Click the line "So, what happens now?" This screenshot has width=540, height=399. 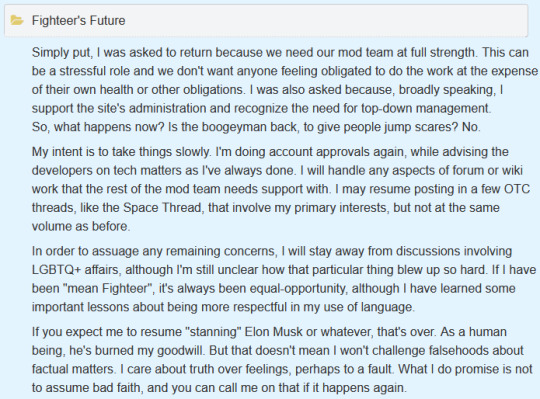pyautogui.click(x=256, y=127)
